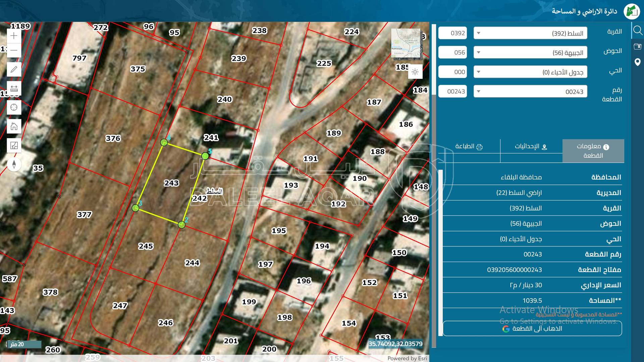Image resolution: width=644 pixels, height=362 pixels.
Task: Reset the map compass orientation
Action: pyautogui.click(x=14, y=164)
